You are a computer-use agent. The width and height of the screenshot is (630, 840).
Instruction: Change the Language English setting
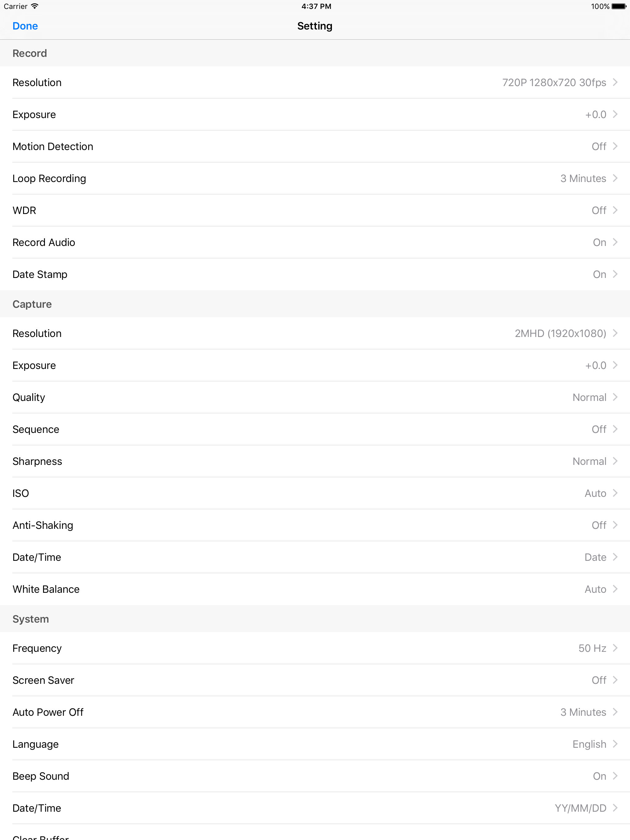[x=315, y=744]
